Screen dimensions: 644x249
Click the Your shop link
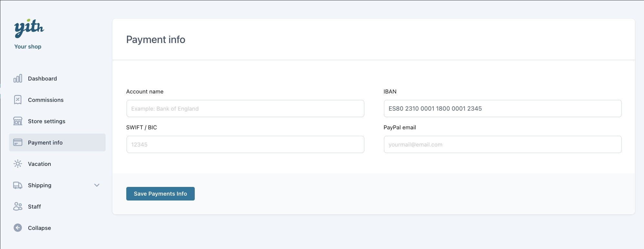coord(28,47)
